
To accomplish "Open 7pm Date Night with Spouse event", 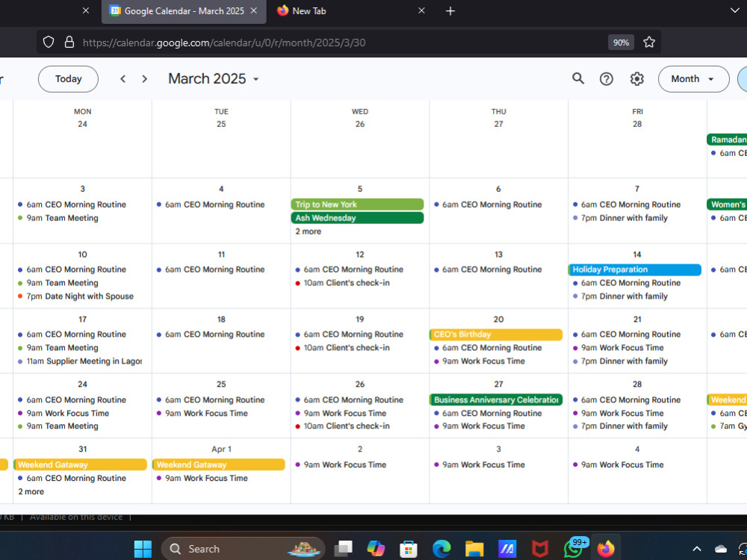I will pos(75,296).
